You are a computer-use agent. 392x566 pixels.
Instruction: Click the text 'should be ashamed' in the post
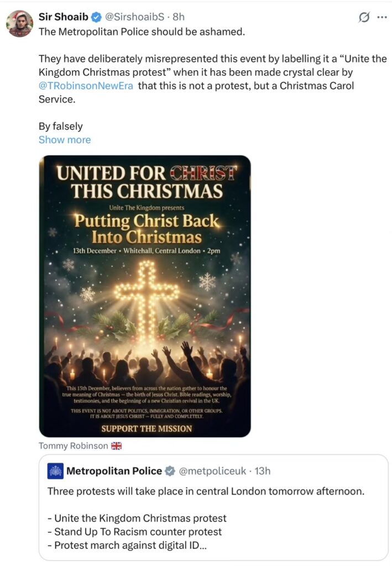click(203, 32)
